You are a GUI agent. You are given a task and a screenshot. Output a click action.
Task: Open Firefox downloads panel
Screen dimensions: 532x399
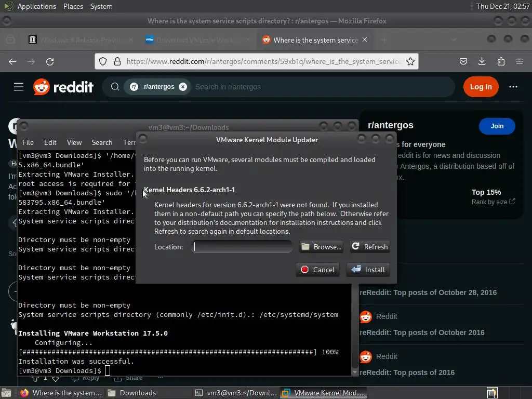tap(482, 61)
